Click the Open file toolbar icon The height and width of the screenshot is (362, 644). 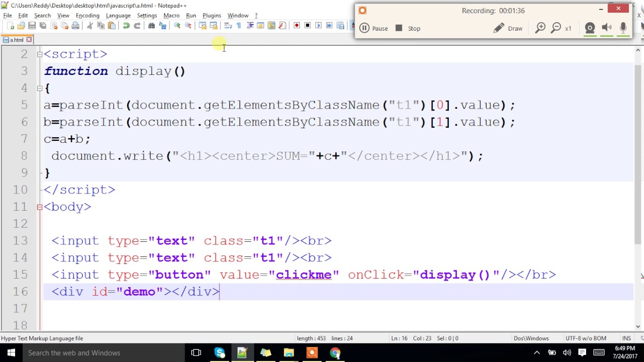pos(21,26)
